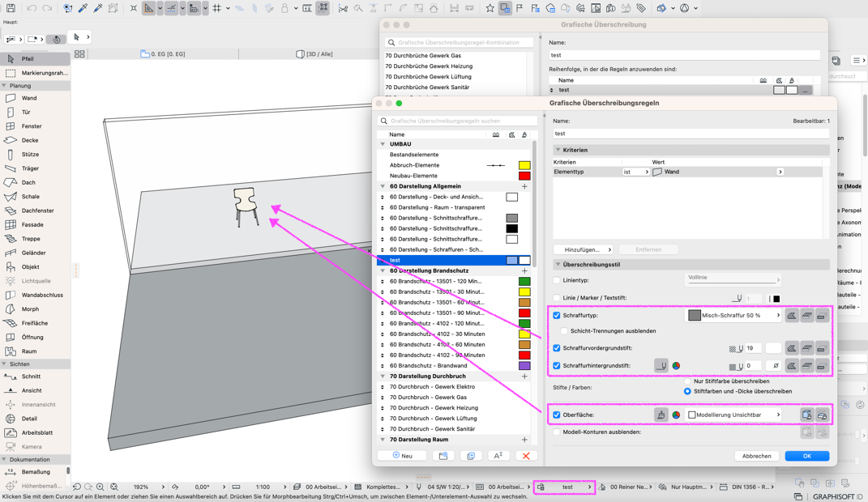Select the Abbruch-Elemente rule
Viewport: 868px width, 502px height.
pos(454,164)
